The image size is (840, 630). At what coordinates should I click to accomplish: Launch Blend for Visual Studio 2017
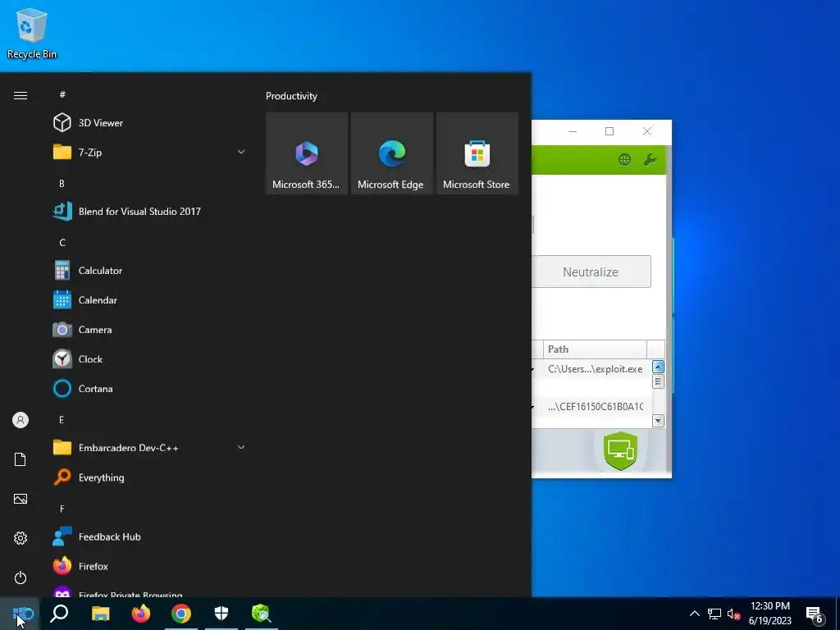(x=150, y=211)
